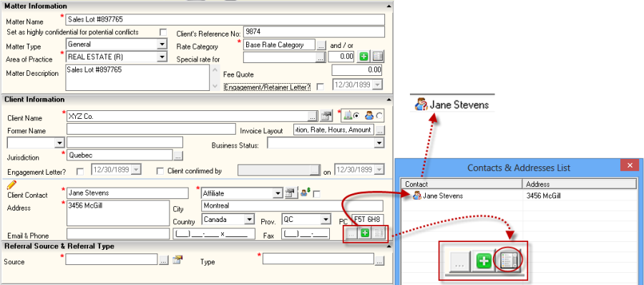Viewport: 644px width, 285px height.
Task: Expand the Country dropdown showing Canada
Action: 249,219
